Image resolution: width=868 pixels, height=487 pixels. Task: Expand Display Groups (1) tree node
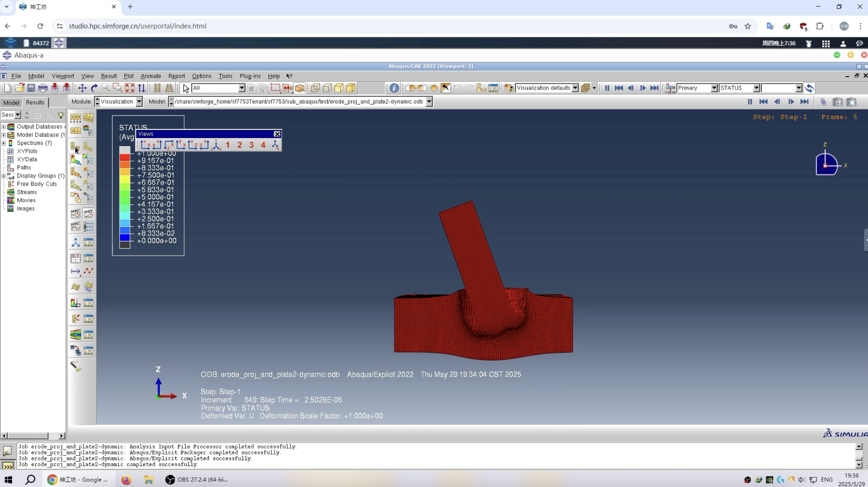pyautogui.click(x=3, y=176)
